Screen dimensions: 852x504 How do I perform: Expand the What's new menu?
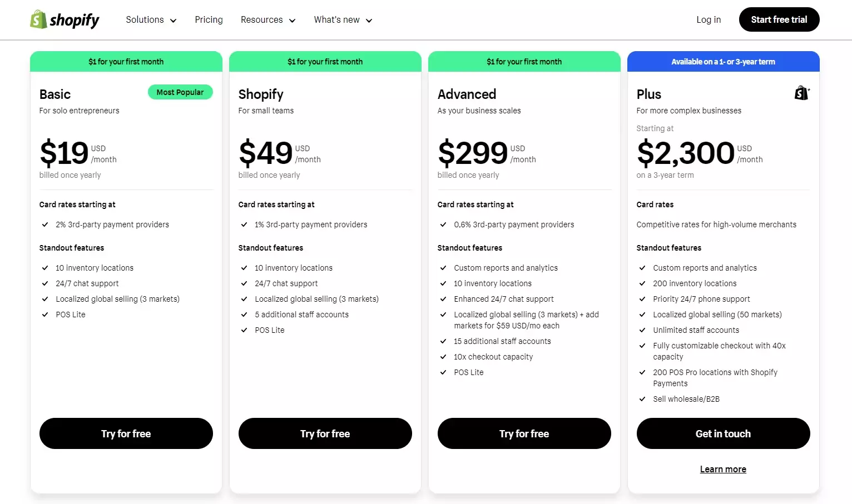(x=343, y=20)
